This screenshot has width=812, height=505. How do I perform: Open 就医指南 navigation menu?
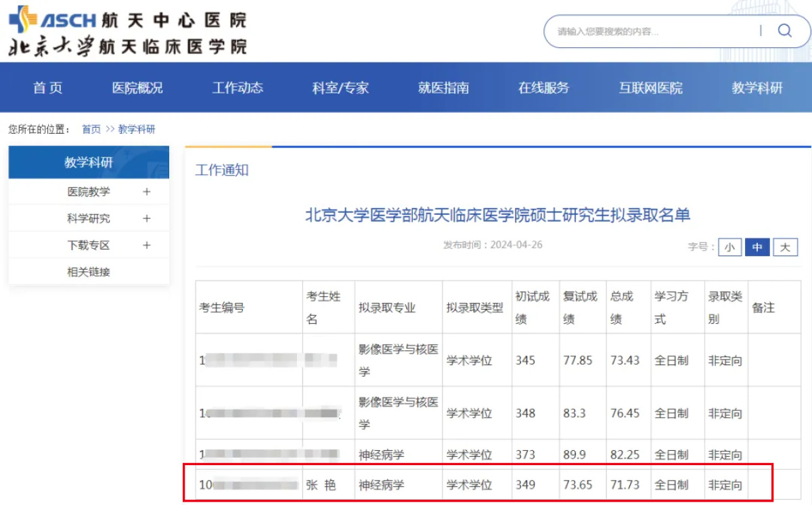coord(443,88)
